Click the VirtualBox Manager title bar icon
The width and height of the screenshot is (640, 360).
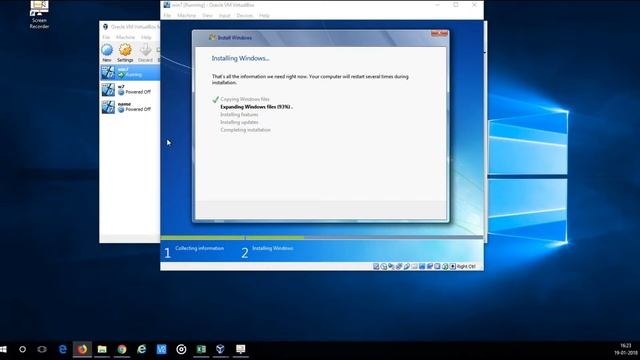pos(105,27)
